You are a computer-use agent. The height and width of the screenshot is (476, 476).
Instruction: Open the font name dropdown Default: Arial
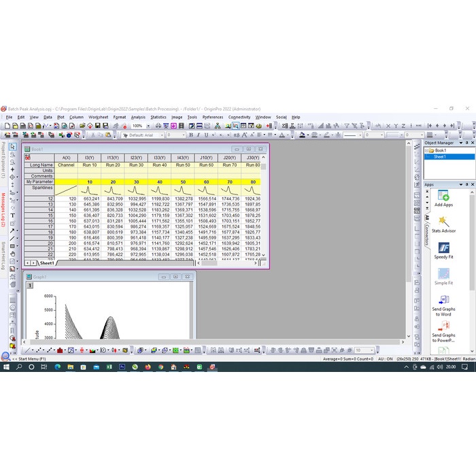(162, 135)
